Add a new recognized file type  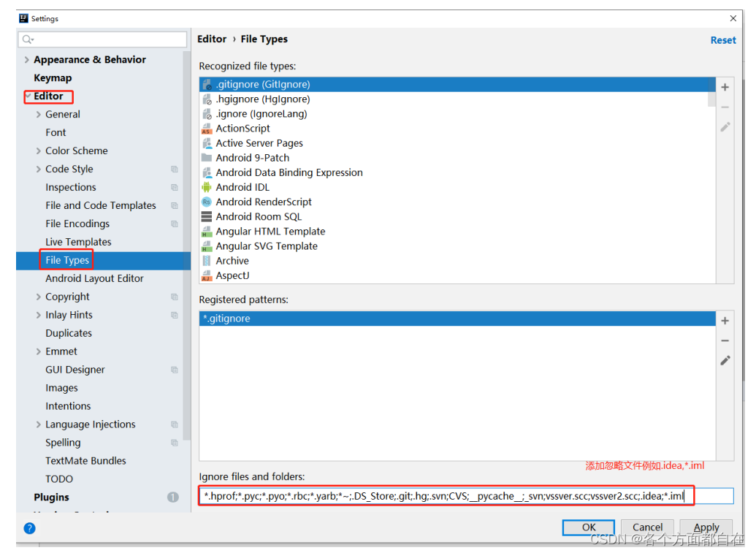tap(725, 87)
